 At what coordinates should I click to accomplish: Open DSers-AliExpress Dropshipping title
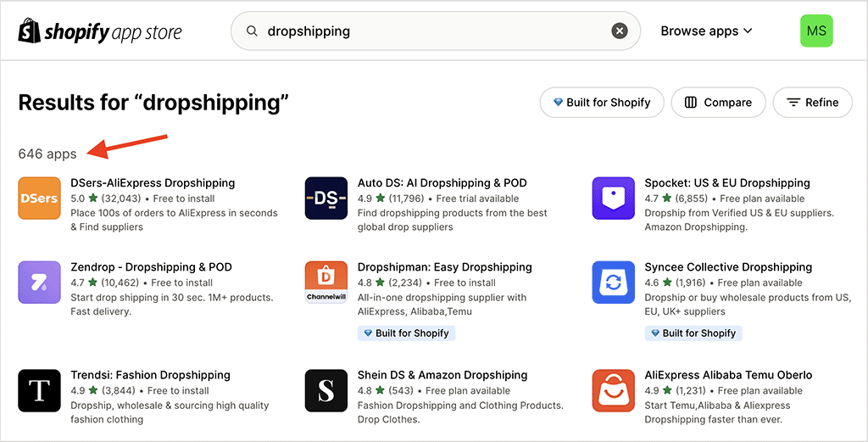click(x=153, y=182)
